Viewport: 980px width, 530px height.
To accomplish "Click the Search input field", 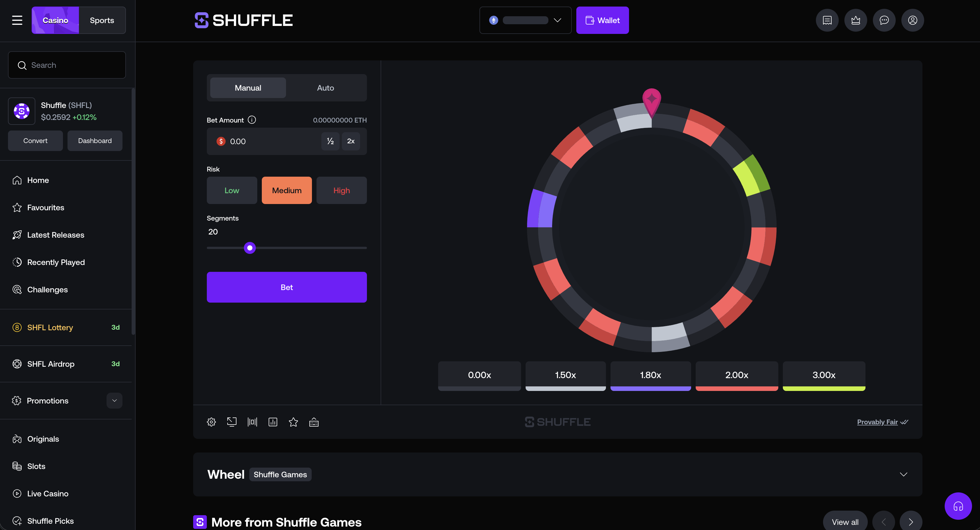I will coord(67,65).
